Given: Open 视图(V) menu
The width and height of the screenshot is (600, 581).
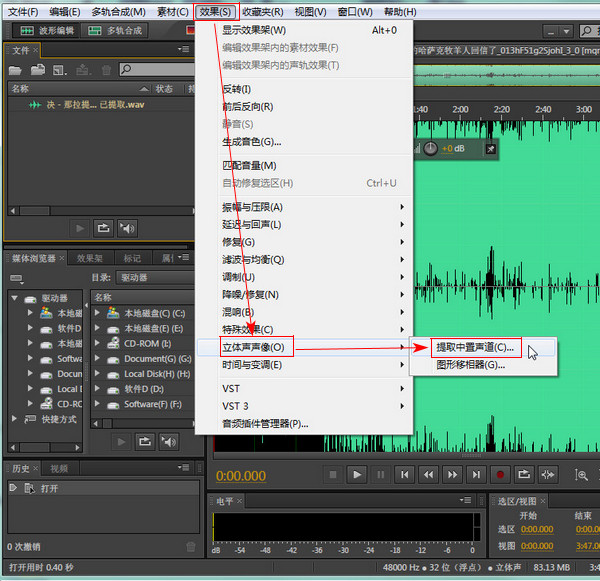Looking at the screenshot, I should tap(310, 12).
